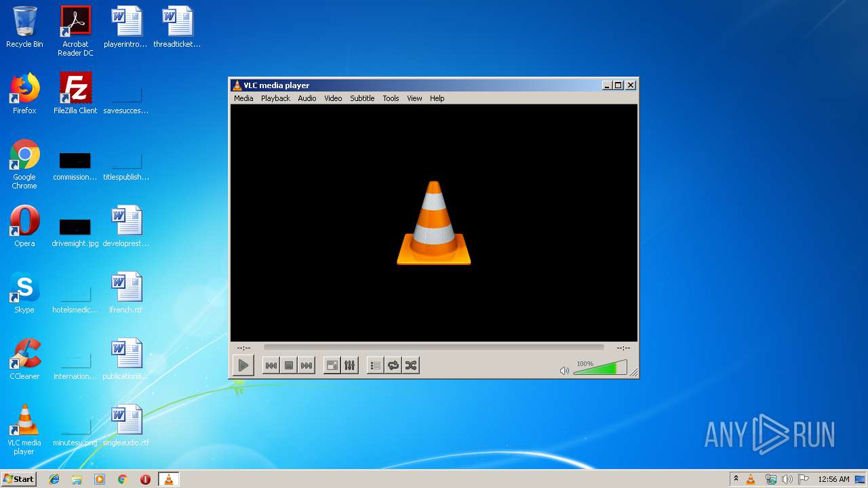Click VLC taskbar button
The width and height of the screenshot is (868, 488).
pos(168,479)
